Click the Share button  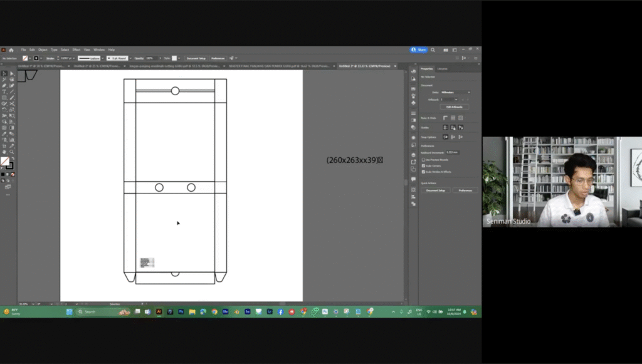pos(419,49)
